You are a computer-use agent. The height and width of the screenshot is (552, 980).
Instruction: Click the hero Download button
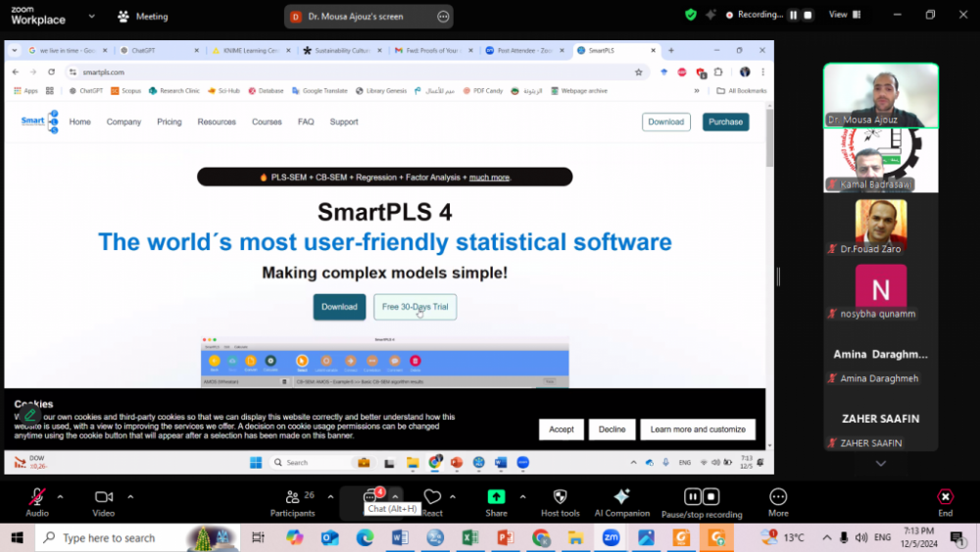(x=339, y=307)
